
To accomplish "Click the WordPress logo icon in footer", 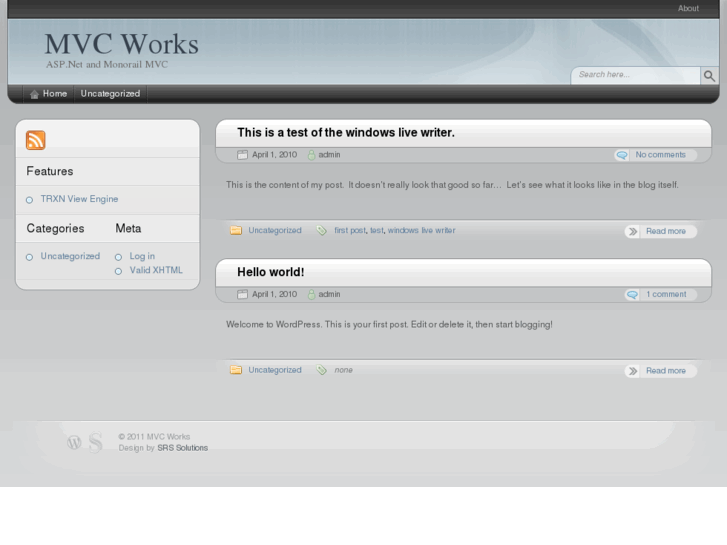I will [74, 442].
